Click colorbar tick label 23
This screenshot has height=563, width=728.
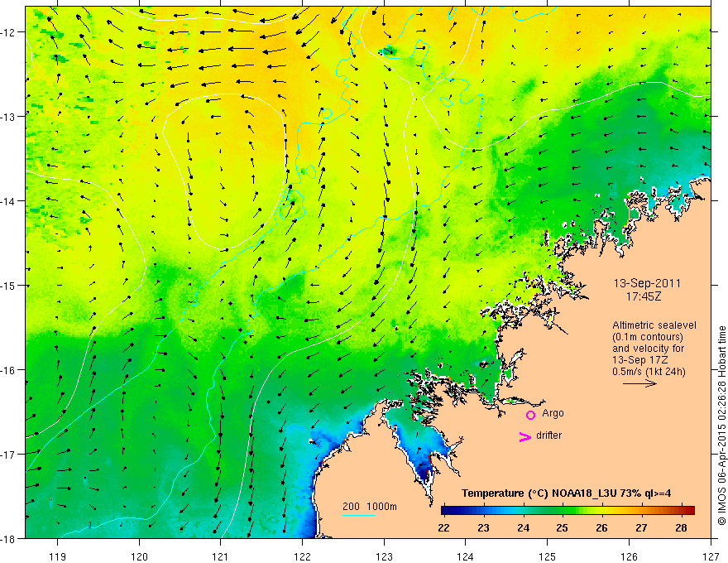point(483,528)
